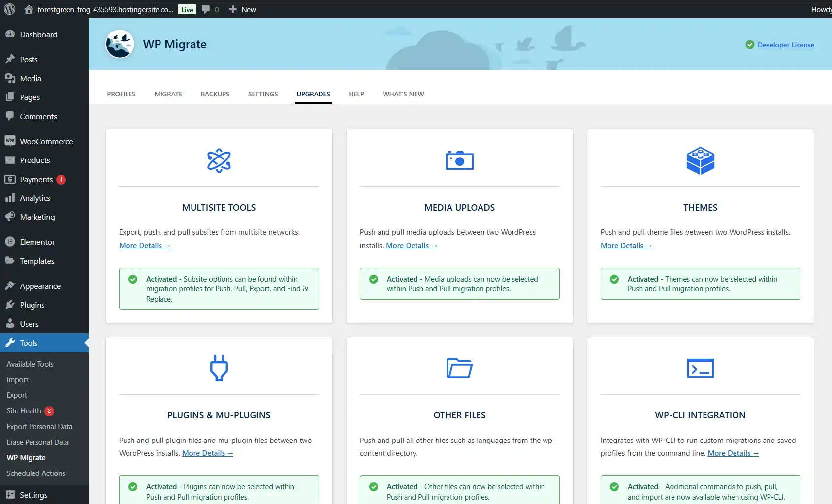Open the Backups tab
This screenshot has width=832, height=504.
tap(215, 94)
